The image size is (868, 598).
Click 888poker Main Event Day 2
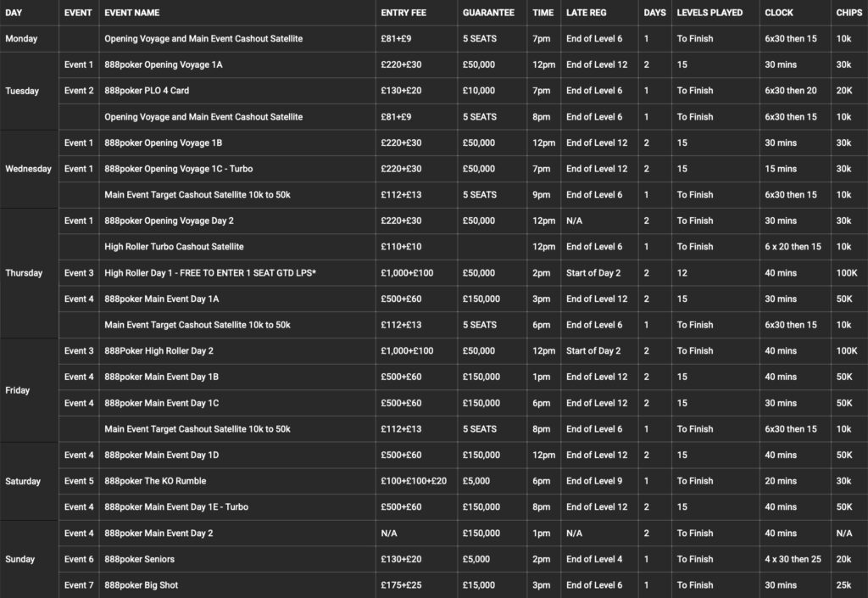(159, 534)
